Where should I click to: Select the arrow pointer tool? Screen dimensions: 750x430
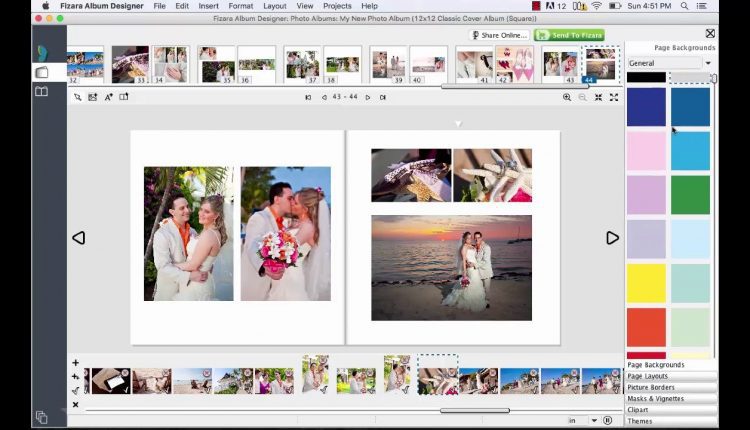(78, 97)
